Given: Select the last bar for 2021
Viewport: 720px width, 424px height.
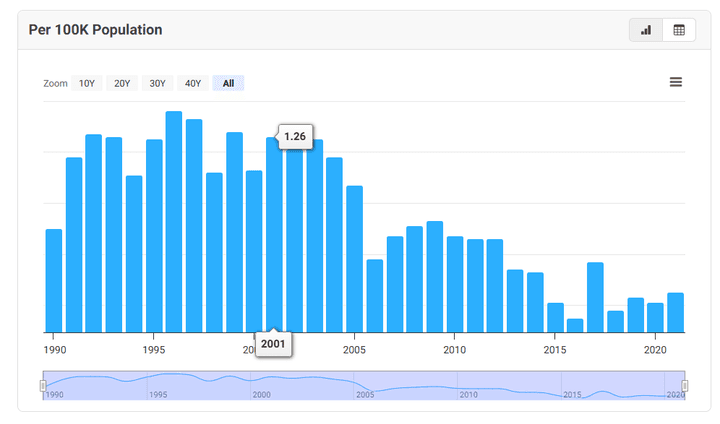Looking at the screenshot, I should click(x=676, y=312).
